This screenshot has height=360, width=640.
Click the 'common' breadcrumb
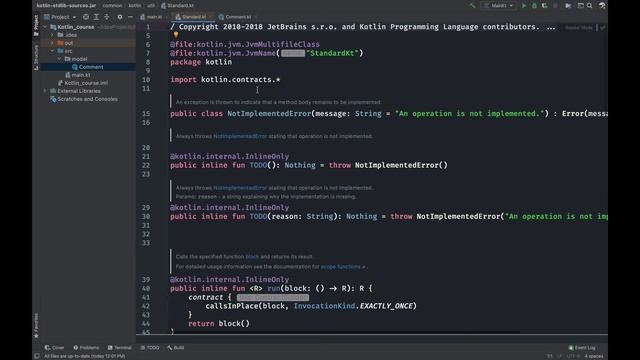click(x=112, y=6)
